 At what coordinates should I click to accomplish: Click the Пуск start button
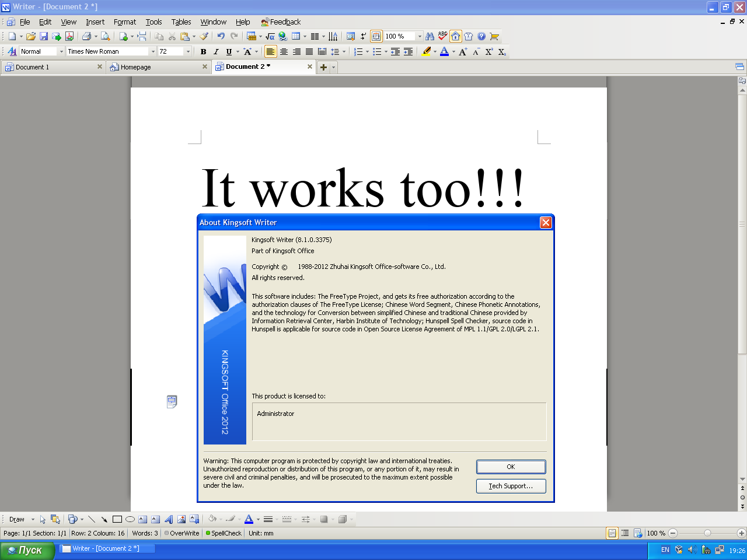coord(27,549)
